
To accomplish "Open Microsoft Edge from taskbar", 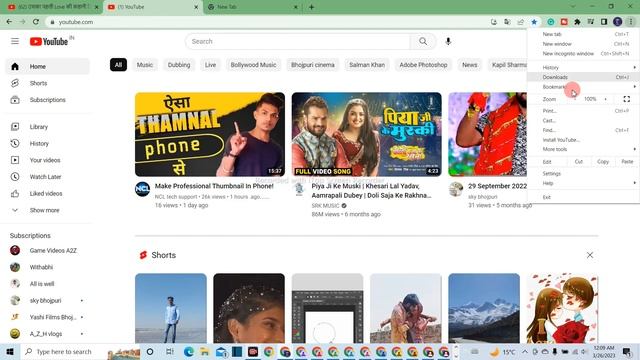I will (189, 352).
